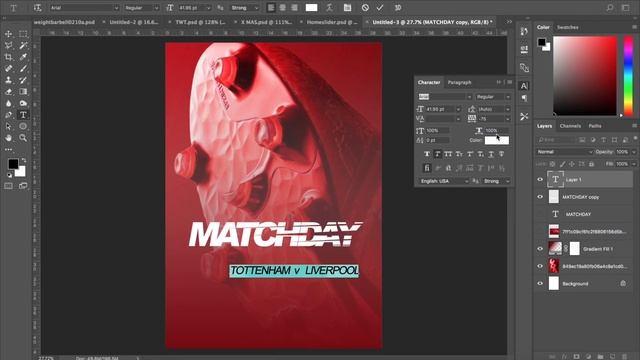
Task: Switch to the Paths tab
Action: pos(595,126)
